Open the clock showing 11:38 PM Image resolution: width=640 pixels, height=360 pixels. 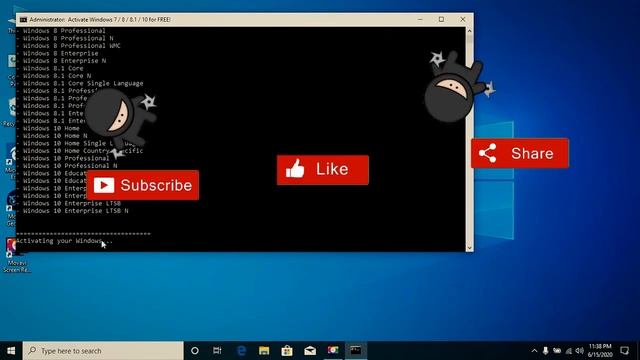(600, 351)
